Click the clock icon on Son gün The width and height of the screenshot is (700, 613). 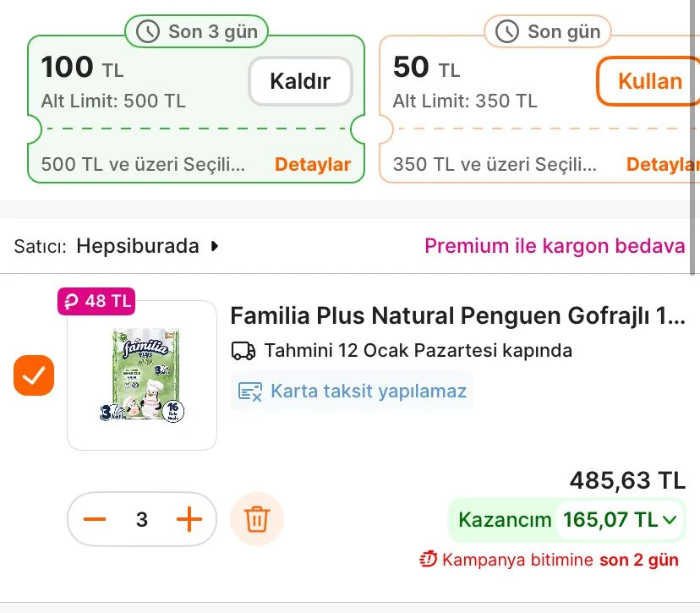click(507, 32)
